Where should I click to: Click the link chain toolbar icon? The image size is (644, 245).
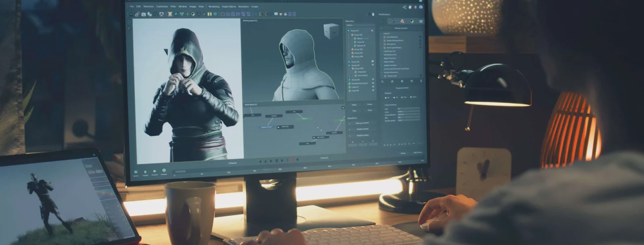pyautogui.click(x=137, y=14)
